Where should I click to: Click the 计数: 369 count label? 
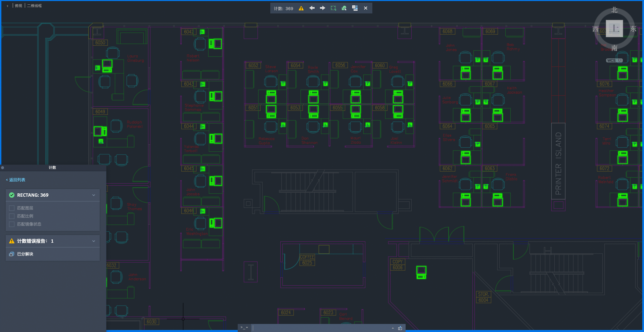click(283, 8)
